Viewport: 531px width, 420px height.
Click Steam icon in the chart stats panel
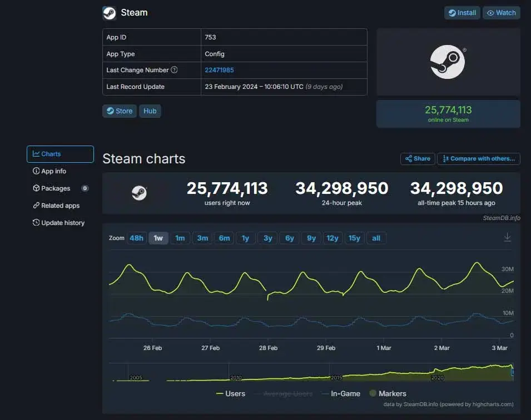point(139,193)
